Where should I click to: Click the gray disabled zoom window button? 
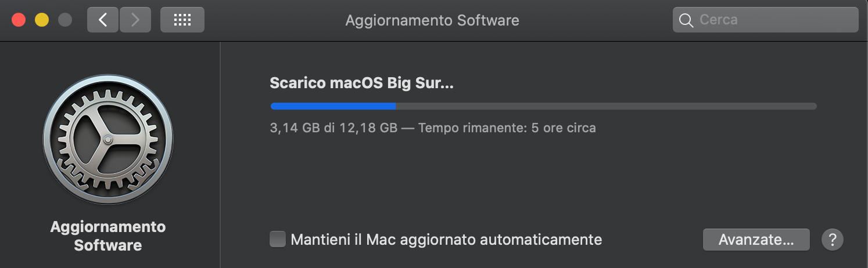(x=65, y=20)
